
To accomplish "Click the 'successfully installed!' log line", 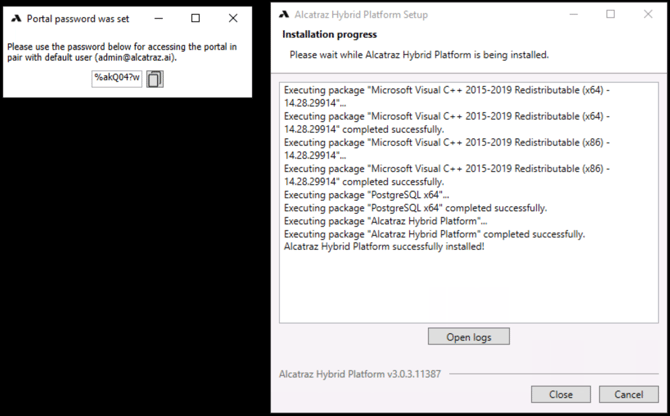I will click(384, 247).
